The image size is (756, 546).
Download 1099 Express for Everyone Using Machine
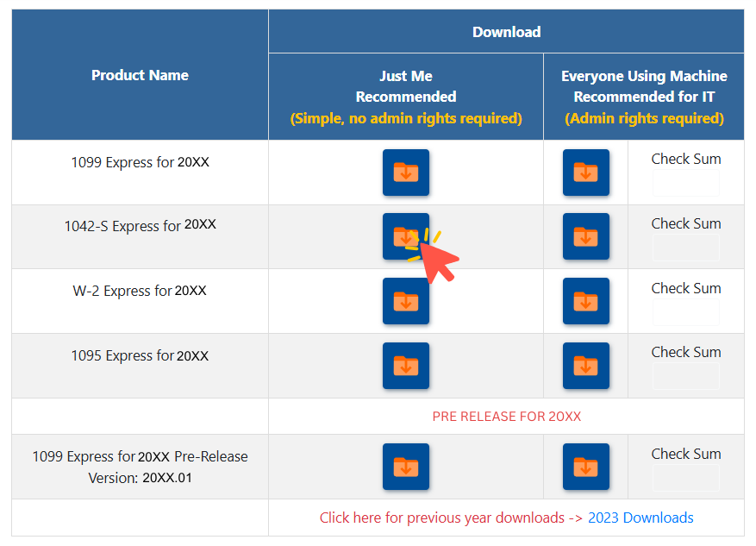coord(586,173)
